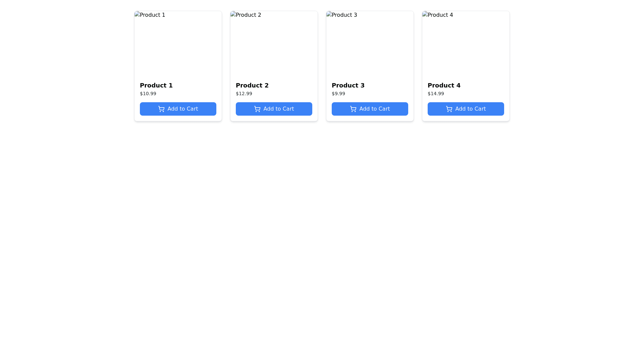Image resolution: width=644 pixels, height=362 pixels.
Task: Click the cart icon on Product 1 button
Action: 161,109
